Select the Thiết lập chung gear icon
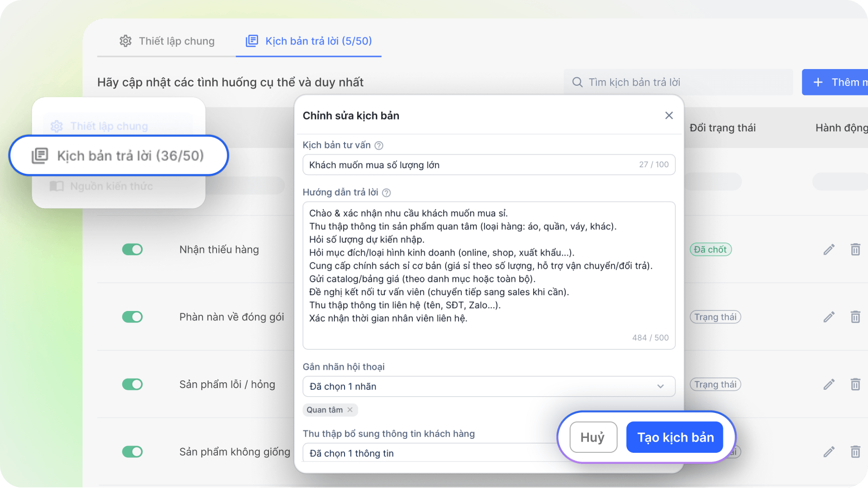Viewport: 868px width, 488px height. pos(56,126)
